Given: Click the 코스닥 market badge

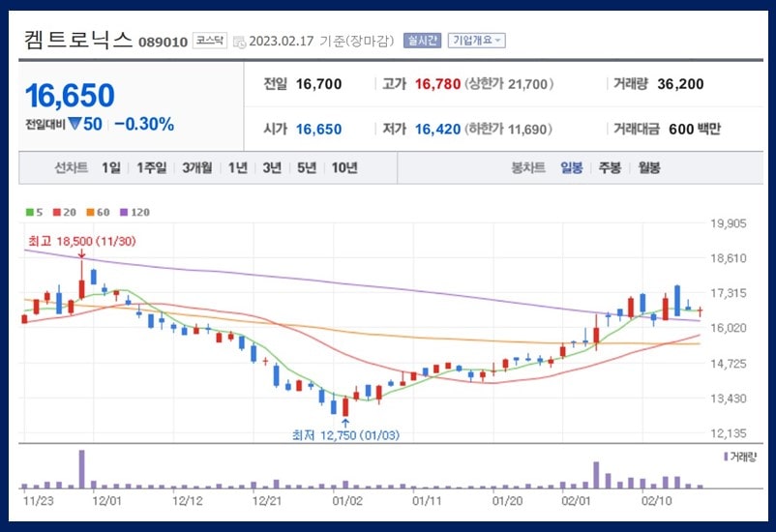Looking at the screenshot, I should (x=210, y=41).
